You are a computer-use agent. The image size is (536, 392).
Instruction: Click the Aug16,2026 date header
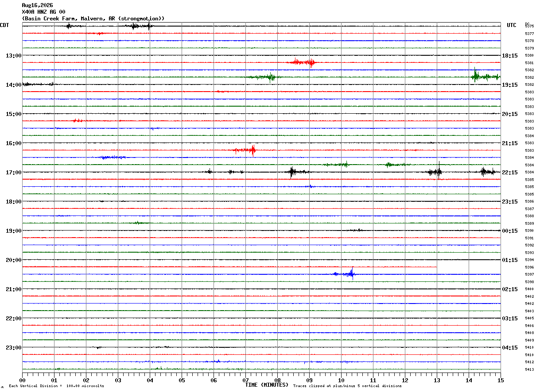point(37,5)
